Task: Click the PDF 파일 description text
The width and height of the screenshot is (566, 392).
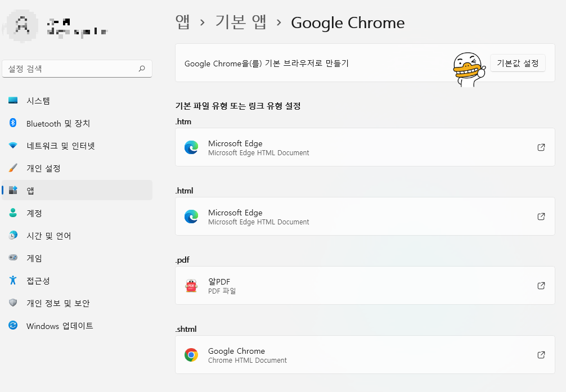Action: coord(222,291)
